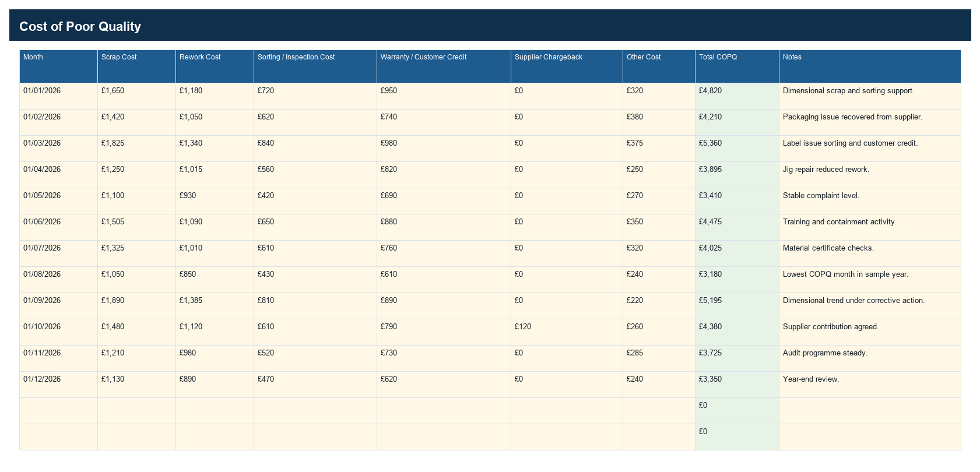Click note 'Stable complaint level.'
Viewport: 980px width, 472px height.
coord(870,201)
